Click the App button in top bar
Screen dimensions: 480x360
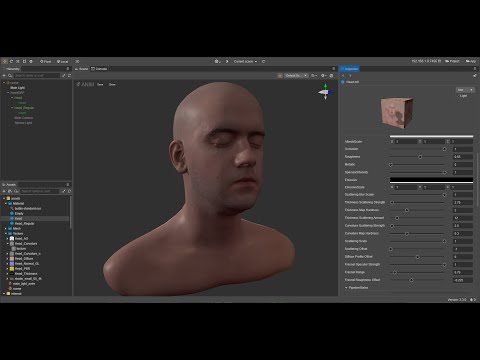coord(471,61)
